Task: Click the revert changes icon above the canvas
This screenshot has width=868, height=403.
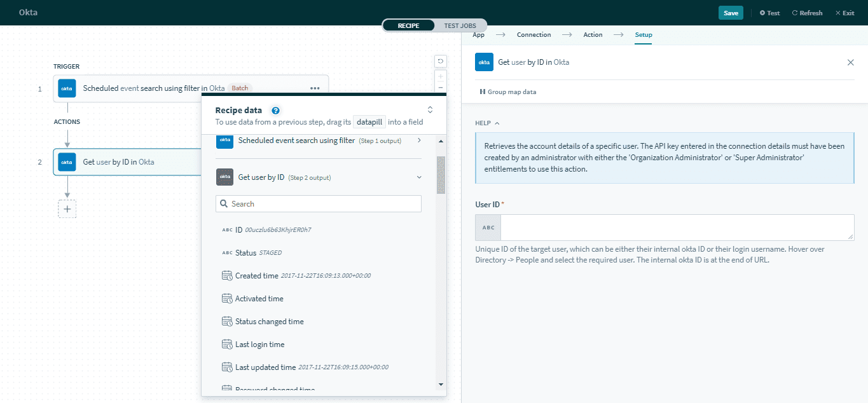Action: [x=439, y=60]
